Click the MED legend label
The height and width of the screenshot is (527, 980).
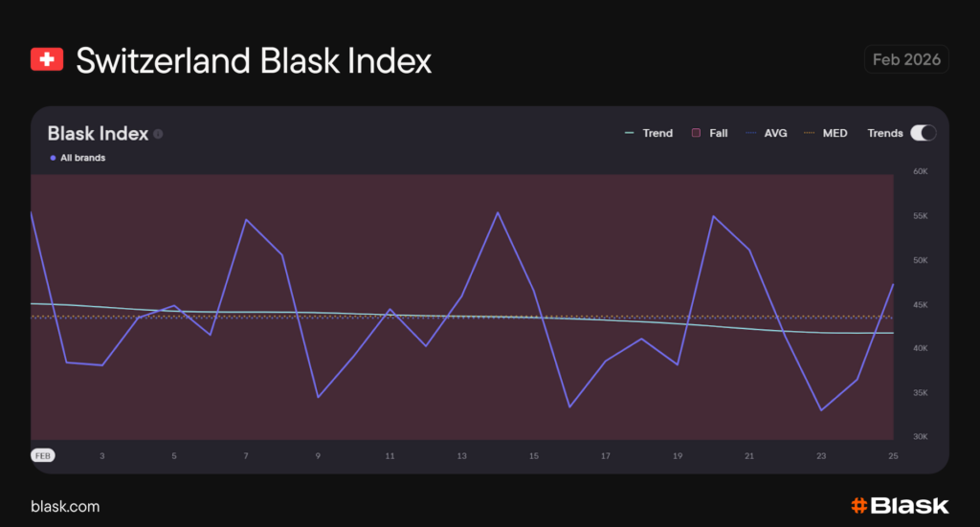[835, 133]
